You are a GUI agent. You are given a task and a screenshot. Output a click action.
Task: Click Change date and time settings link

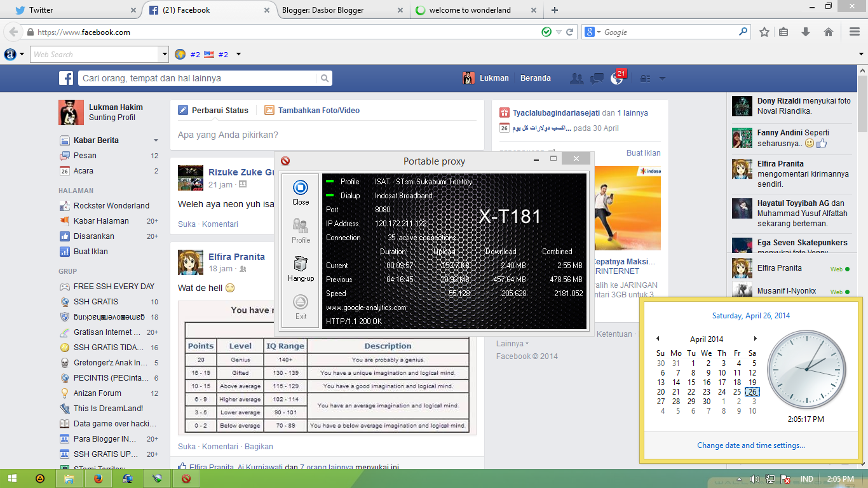click(751, 445)
